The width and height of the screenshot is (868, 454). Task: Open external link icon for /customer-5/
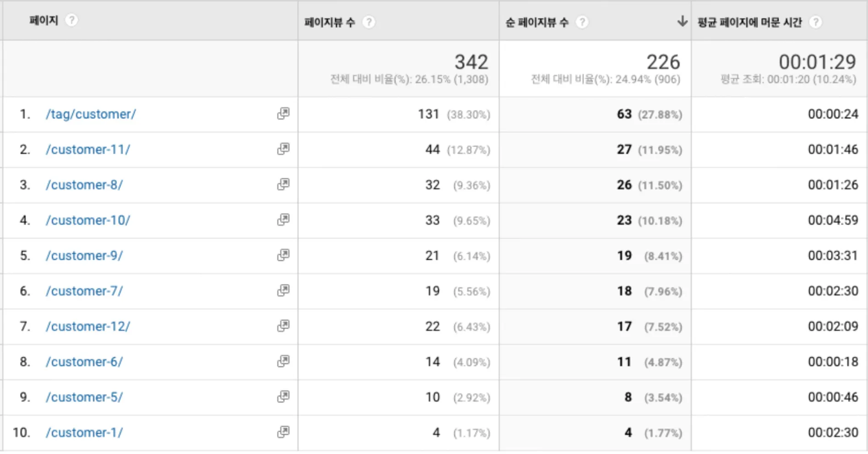(284, 396)
